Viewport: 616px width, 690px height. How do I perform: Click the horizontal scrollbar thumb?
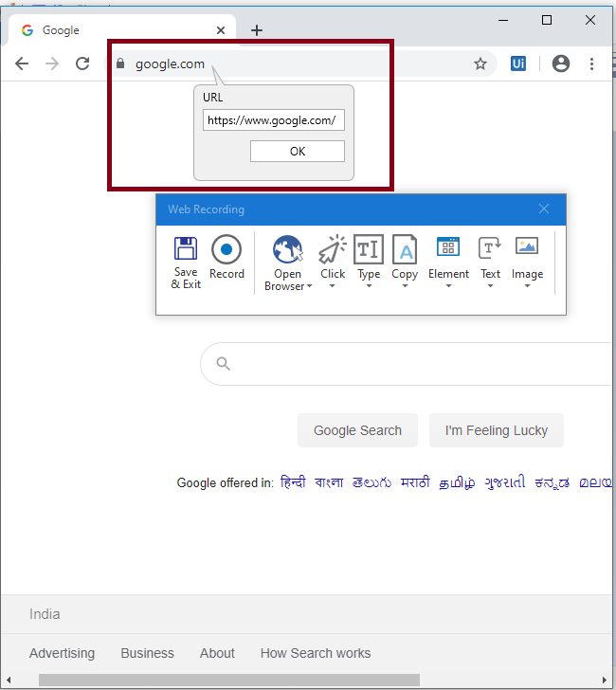pos(229,680)
